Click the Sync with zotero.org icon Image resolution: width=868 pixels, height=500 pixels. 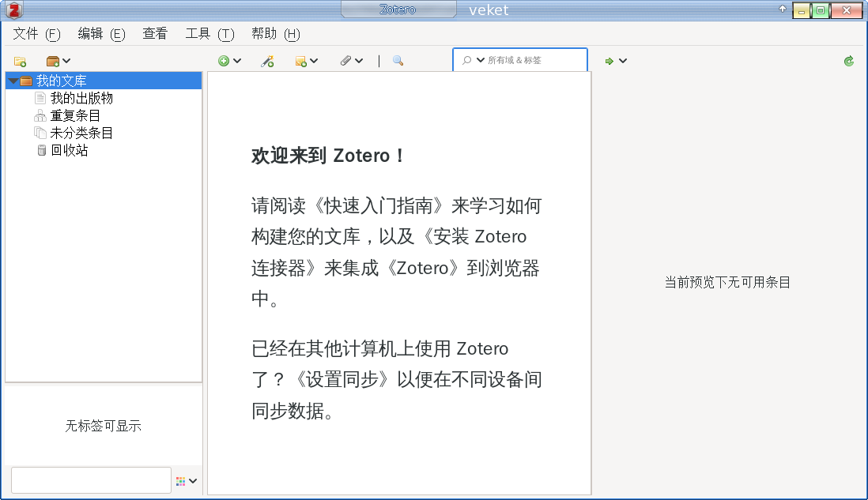(x=848, y=61)
